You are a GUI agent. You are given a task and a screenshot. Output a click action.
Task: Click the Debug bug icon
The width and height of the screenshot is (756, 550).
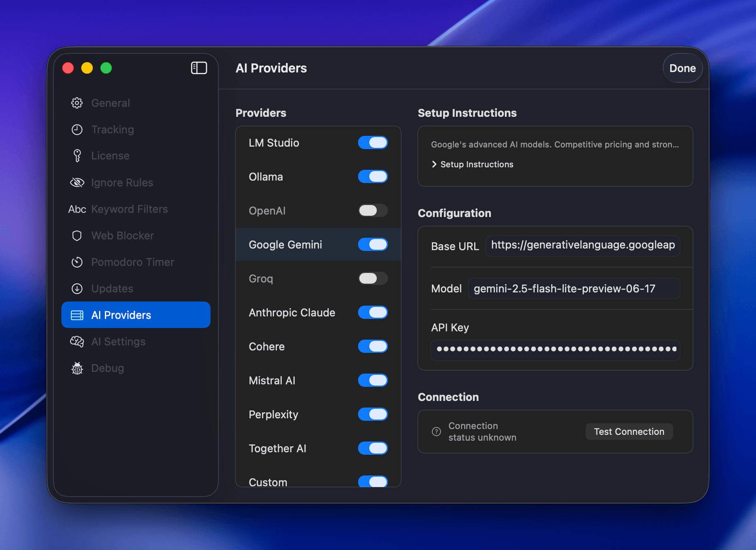(x=77, y=368)
